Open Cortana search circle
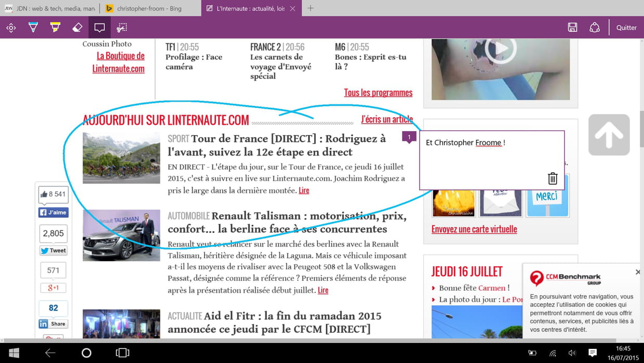 (87, 353)
